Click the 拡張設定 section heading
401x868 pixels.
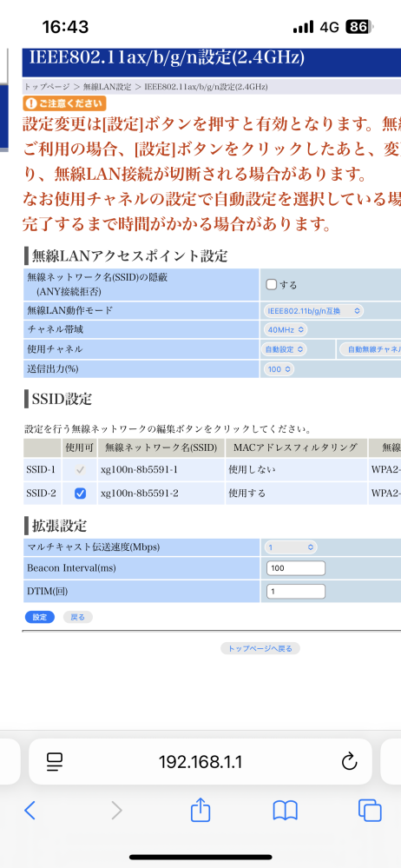(59, 526)
